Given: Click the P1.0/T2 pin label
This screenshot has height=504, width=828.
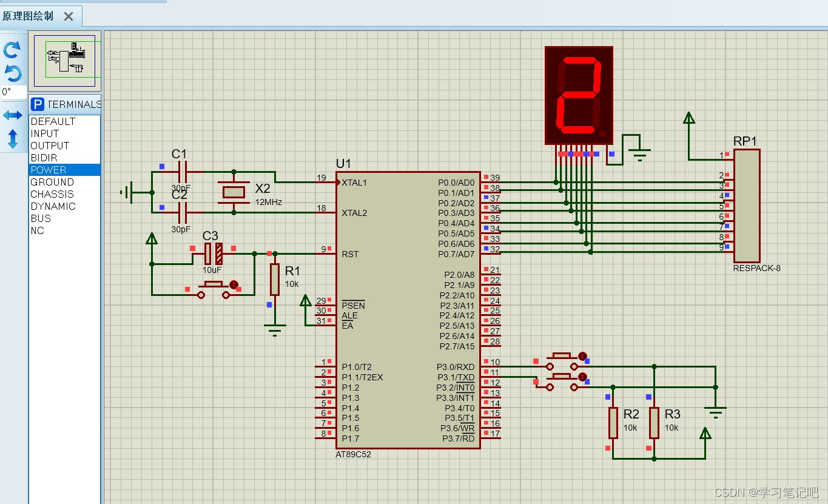Looking at the screenshot, I should (x=357, y=367).
